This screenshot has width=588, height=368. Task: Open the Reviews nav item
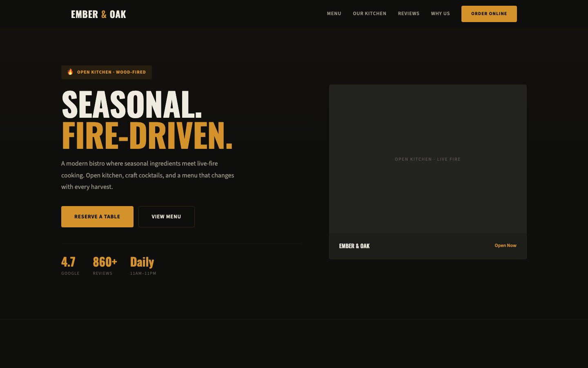[x=408, y=13]
